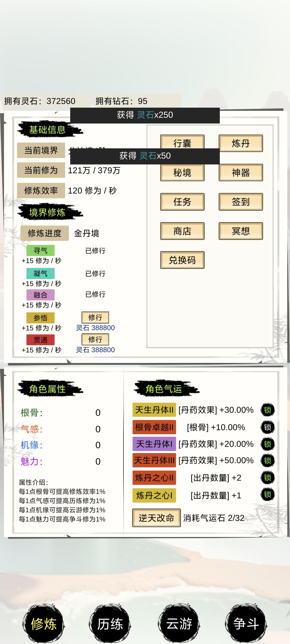Tap 灵石 388800 cost under 贯通

pos(95,350)
